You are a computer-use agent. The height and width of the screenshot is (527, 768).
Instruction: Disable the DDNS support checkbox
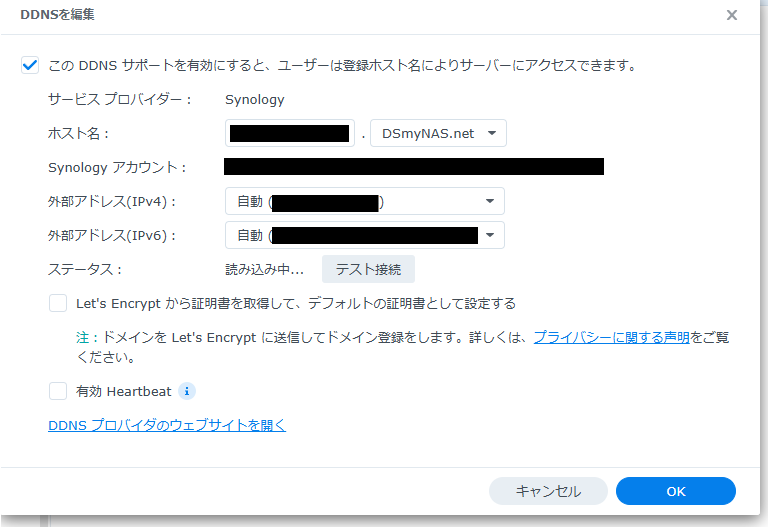[x=30, y=66]
